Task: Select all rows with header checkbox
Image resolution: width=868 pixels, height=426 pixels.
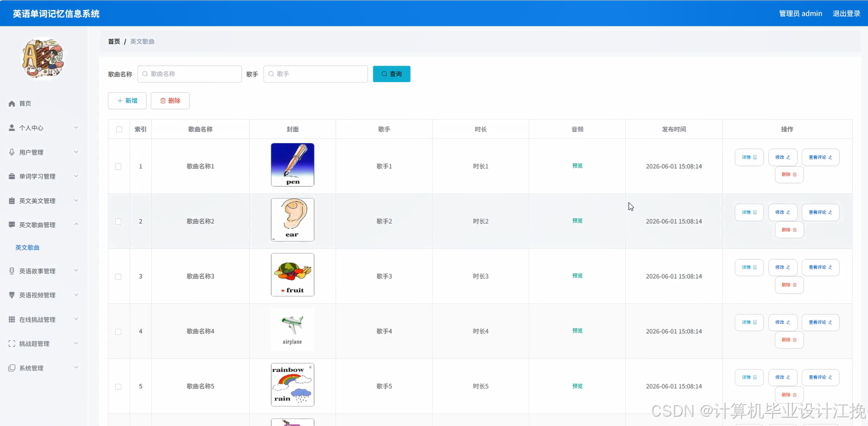Action: pyautogui.click(x=119, y=129)
